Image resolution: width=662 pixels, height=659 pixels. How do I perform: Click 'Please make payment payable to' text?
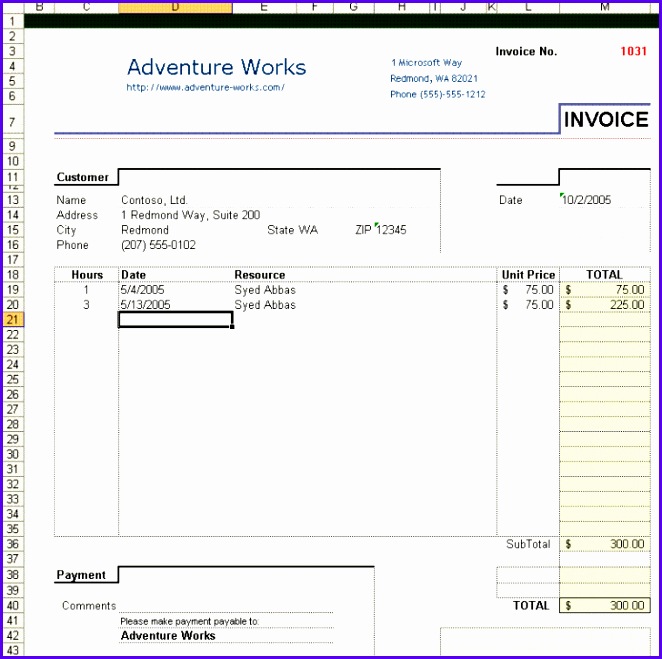[x=189, y=621]
